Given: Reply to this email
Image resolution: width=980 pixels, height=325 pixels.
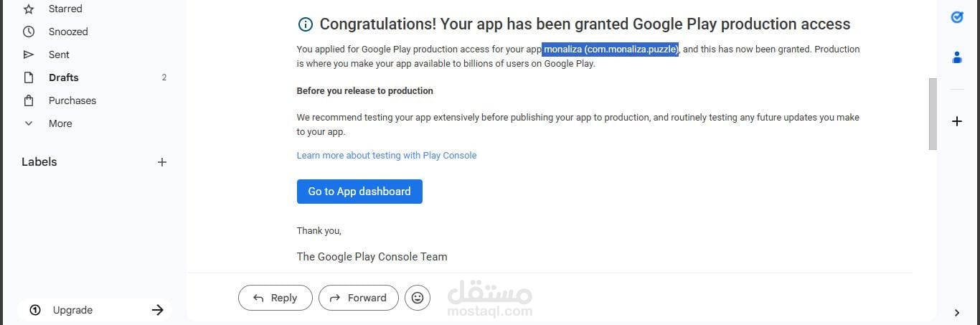Looking at the screenshot, I should (275, 298).
